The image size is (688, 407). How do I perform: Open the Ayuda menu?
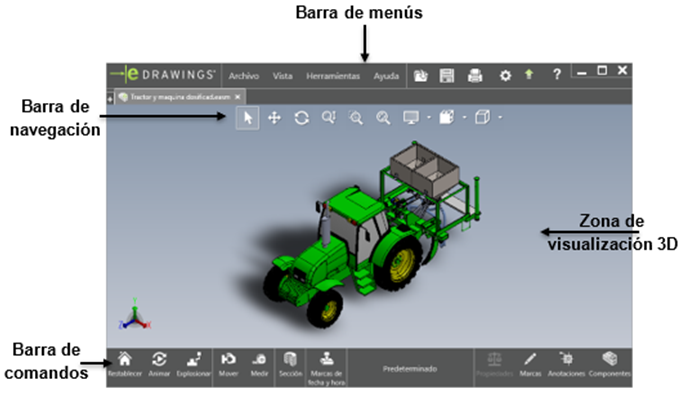pos(386,76)
